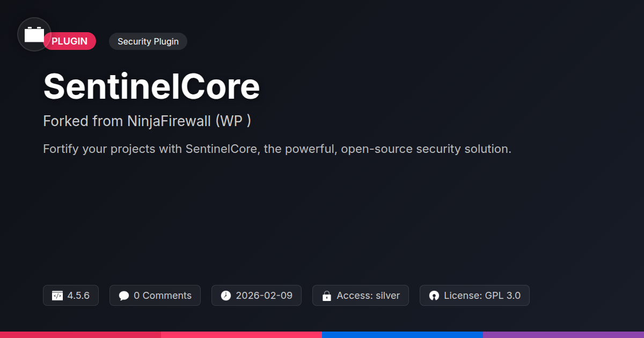Click the comments speech bubble icon
Viewport: 644px width, 338px height.
[124, 296]
